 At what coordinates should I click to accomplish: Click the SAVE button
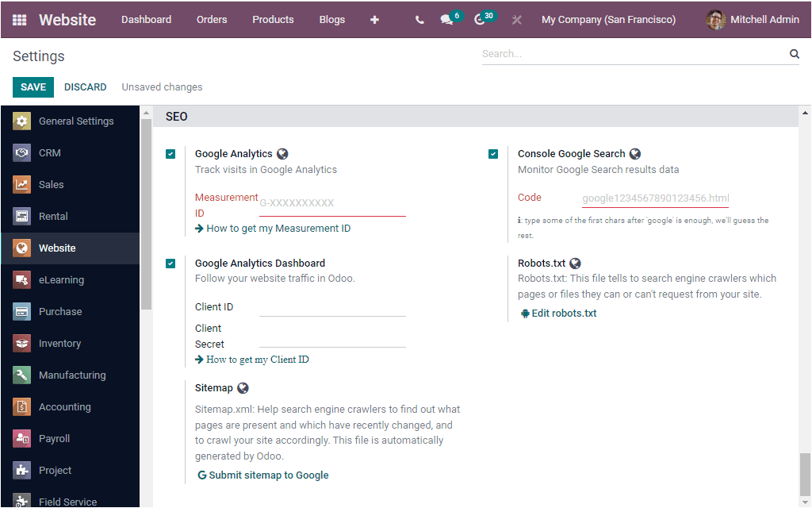(x=33, y=87)
